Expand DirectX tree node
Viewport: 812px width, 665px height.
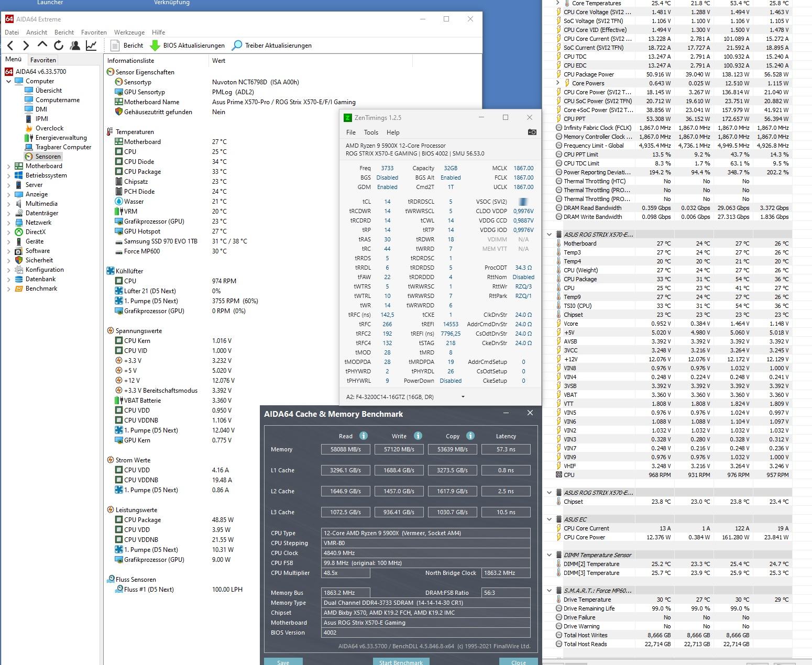coord(8,232)
